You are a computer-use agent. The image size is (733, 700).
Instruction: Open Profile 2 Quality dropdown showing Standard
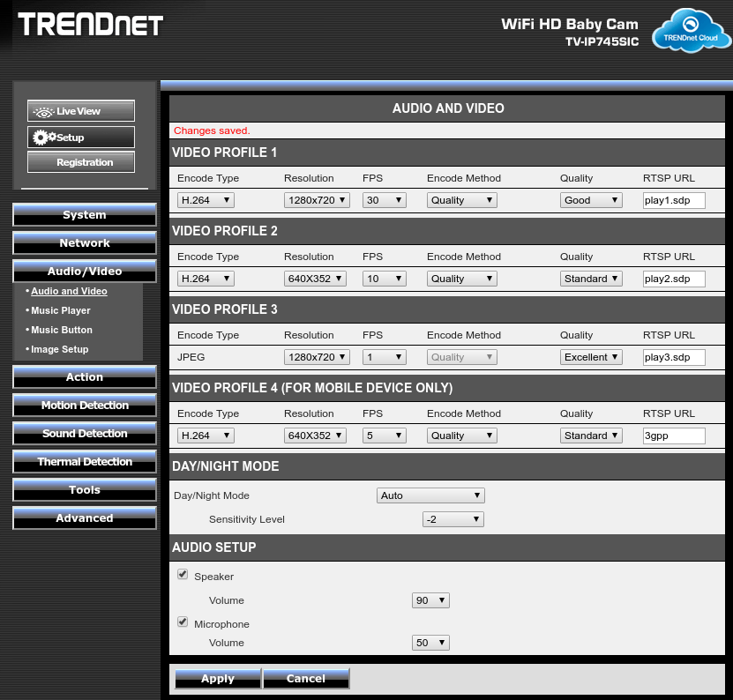591,279
